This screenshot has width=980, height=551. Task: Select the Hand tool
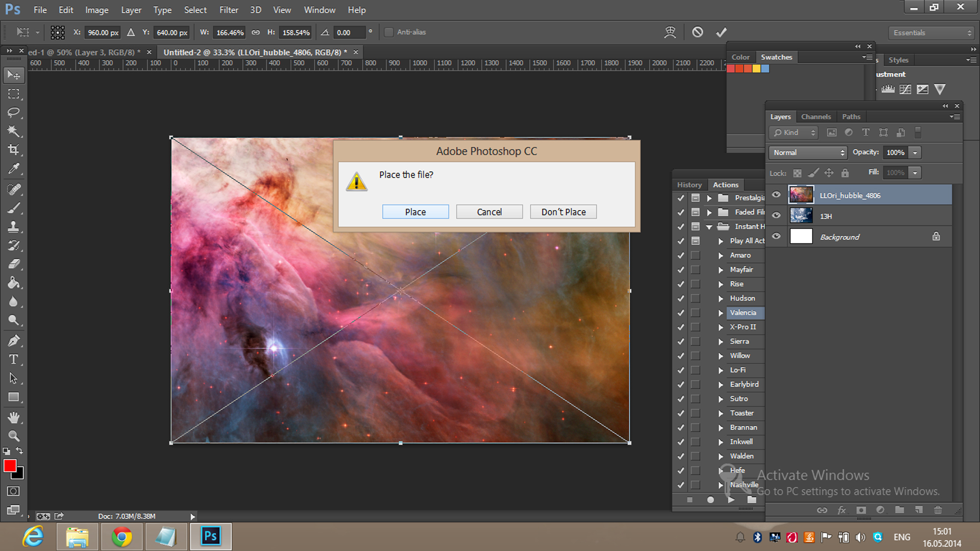point(14,417)
